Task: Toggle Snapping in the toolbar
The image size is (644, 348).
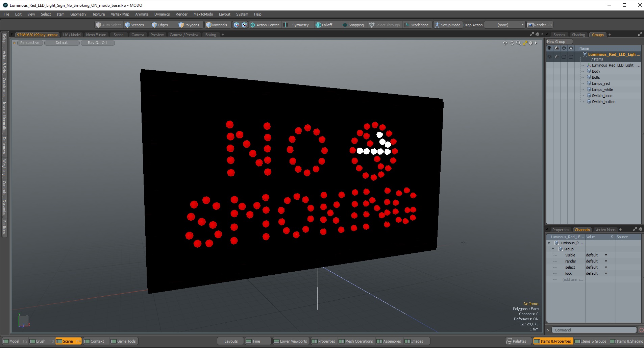Action: click(x=353, y=25)
